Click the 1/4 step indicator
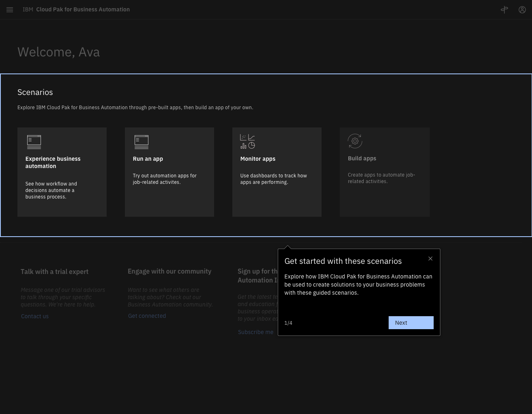The width and height of the screenshot is (532, 414). (x=288, y=323)
